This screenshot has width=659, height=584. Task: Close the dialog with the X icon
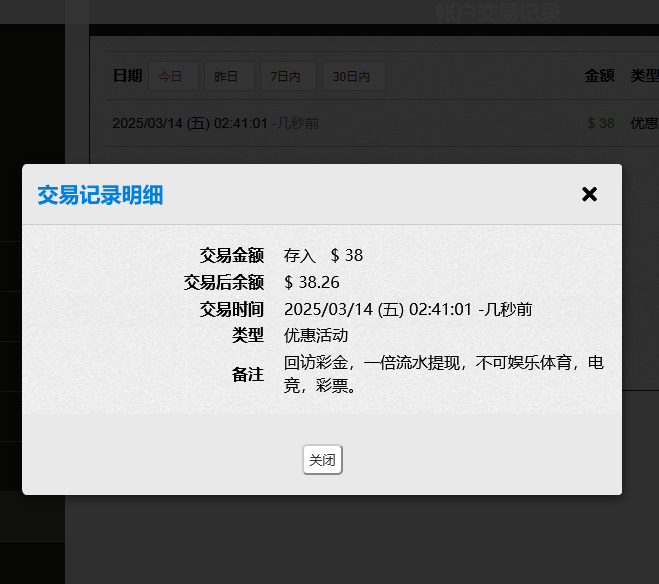pos(589,194)
